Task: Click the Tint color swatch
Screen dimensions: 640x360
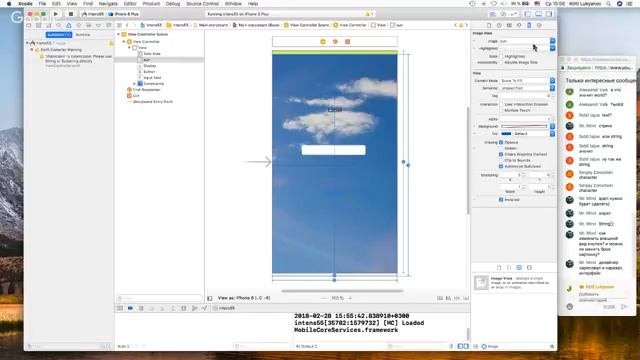Action: (x=506, y=134)
